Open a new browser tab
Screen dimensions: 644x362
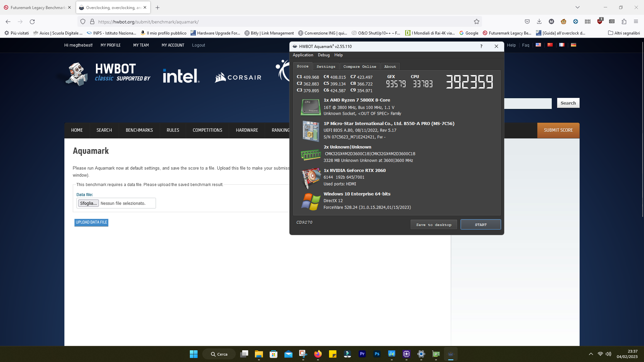158,7
